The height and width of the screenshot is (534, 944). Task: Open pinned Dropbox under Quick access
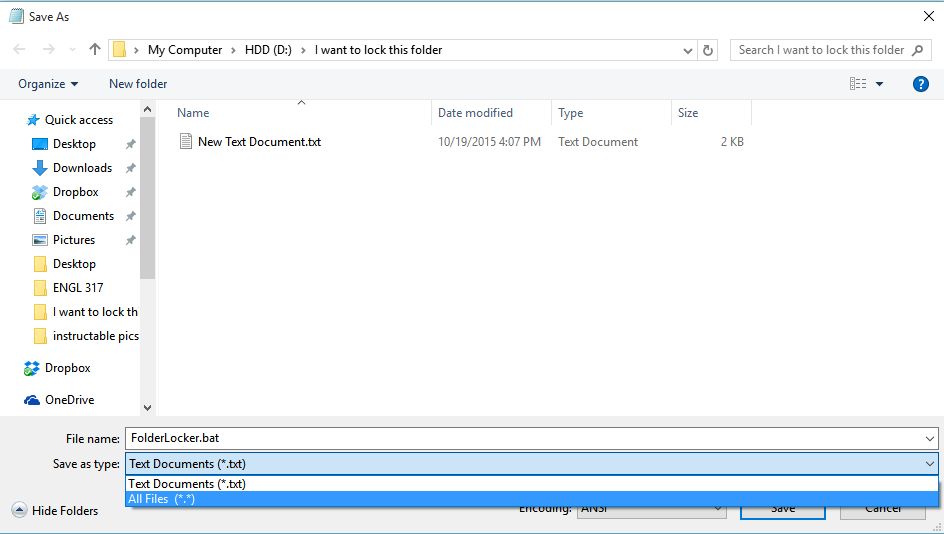pos(75,192)
